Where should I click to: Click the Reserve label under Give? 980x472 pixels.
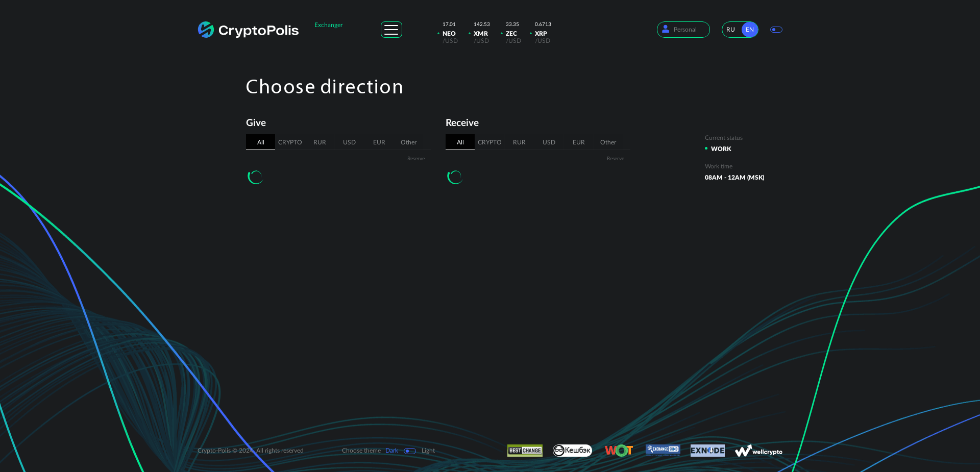(x=416, y=159)
